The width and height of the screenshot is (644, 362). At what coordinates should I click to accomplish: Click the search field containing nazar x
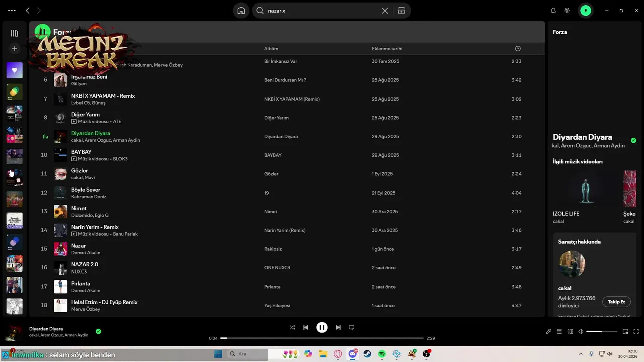click(x=323, y=10)
